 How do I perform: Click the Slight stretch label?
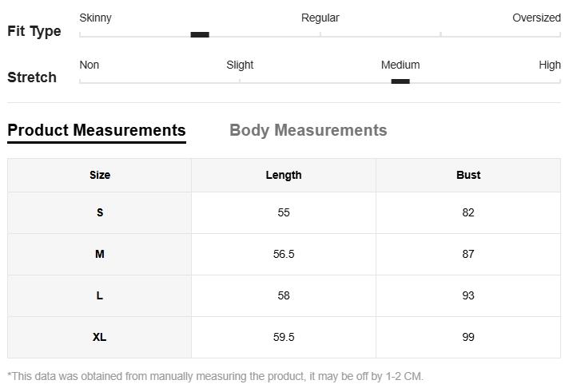pos(240,65)
